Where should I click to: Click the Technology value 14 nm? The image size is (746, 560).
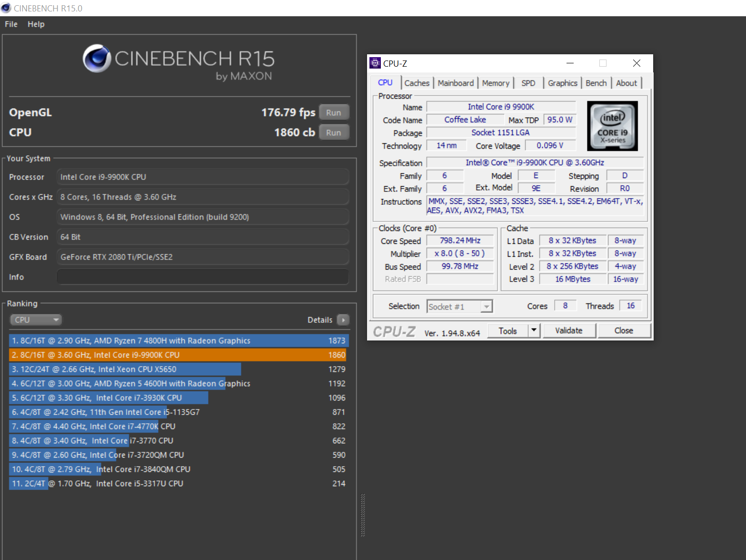tap(446, 145)
